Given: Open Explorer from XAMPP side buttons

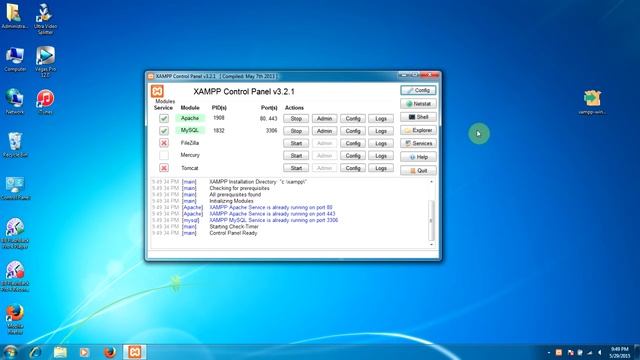Looking at the screenshot, I should point(418,130).
